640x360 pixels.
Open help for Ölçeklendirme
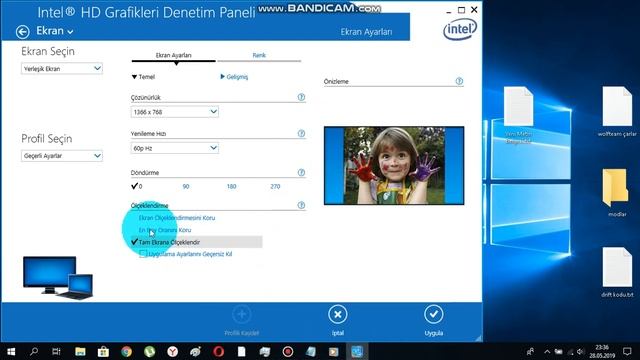click(301, 205)
